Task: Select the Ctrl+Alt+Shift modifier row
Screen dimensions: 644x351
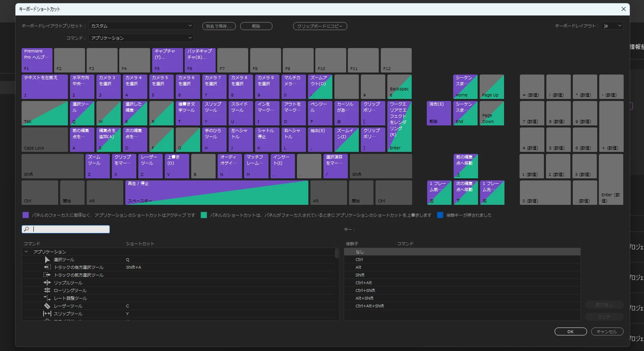Action: (x=462, y=306)
